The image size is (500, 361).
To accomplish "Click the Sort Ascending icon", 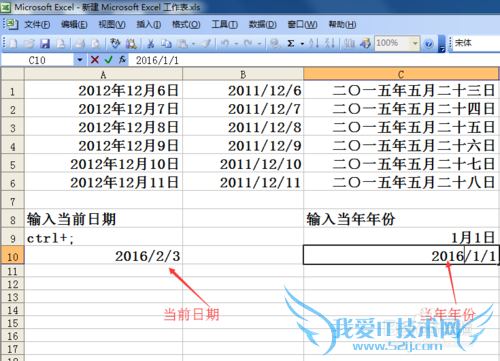I will tap(314, 43).
